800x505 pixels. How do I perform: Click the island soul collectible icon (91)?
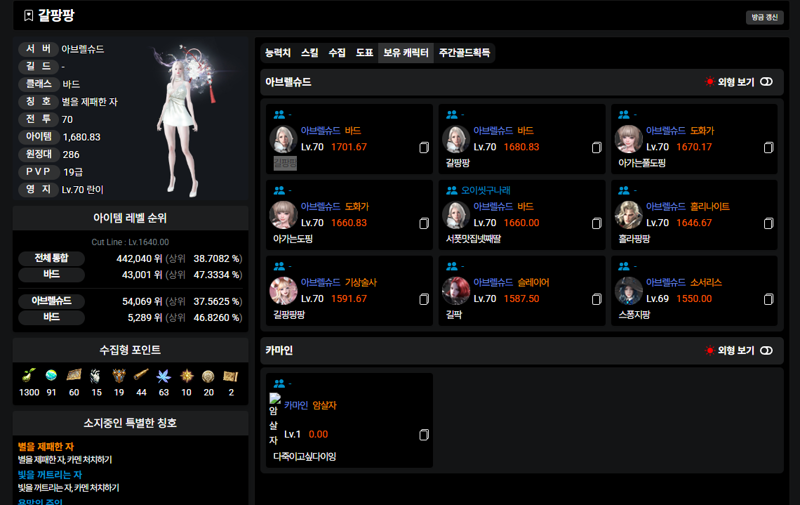coord(51,376)
